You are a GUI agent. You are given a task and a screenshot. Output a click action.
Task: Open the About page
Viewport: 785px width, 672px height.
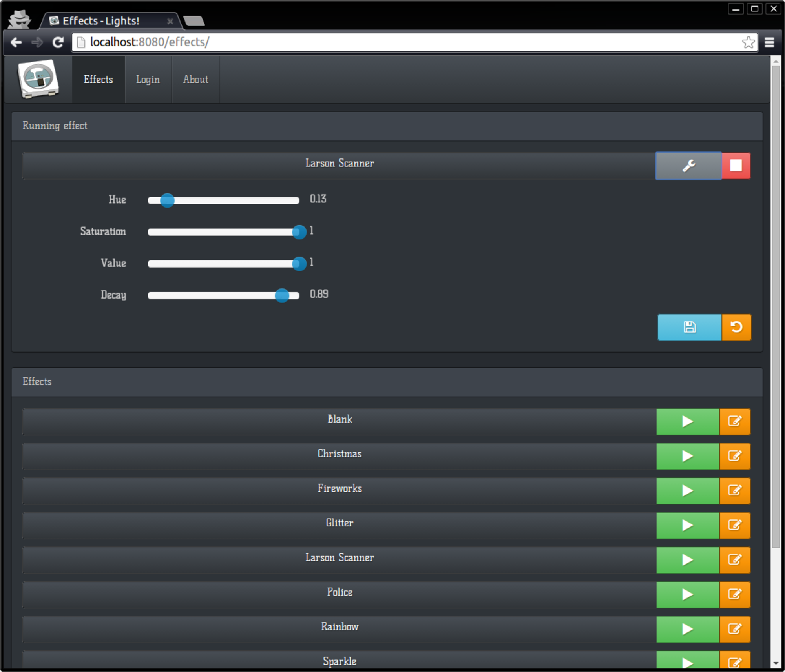click(x=195, y=79)
